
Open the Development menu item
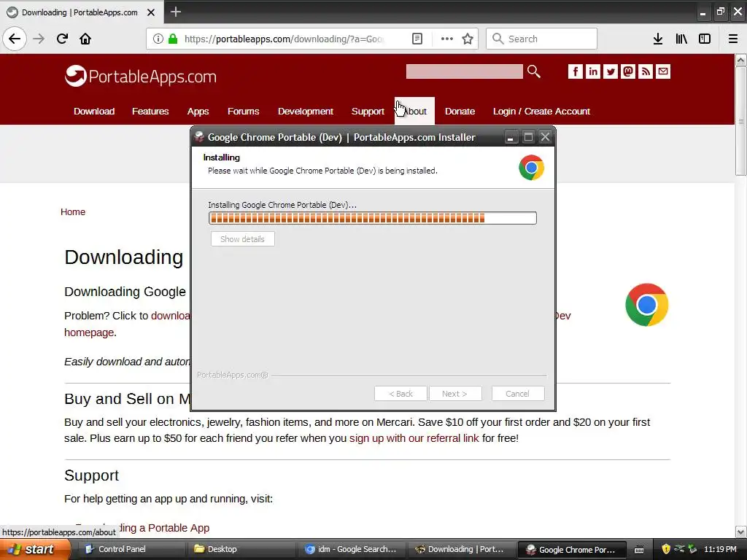pos(306,111)
